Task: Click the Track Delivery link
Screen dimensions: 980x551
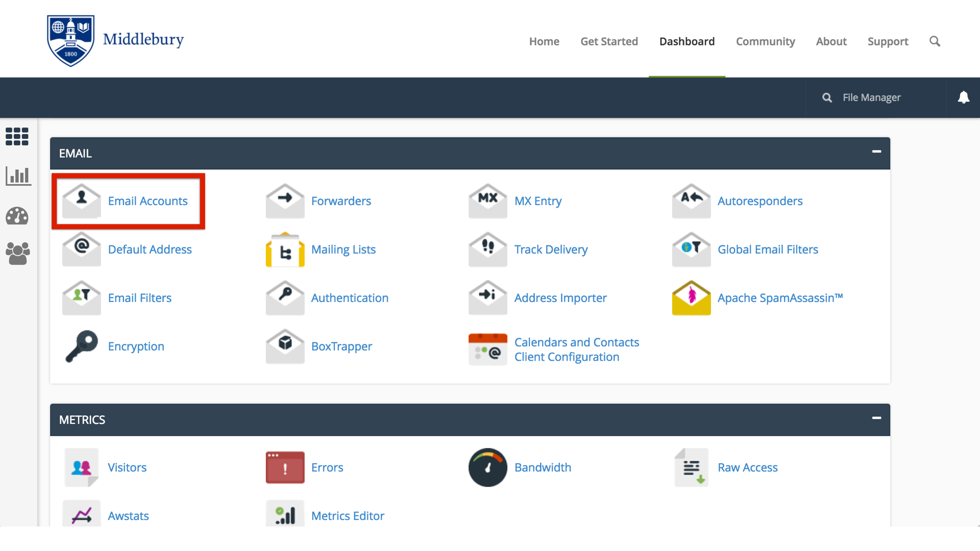Action: click(x=551, y=249)
